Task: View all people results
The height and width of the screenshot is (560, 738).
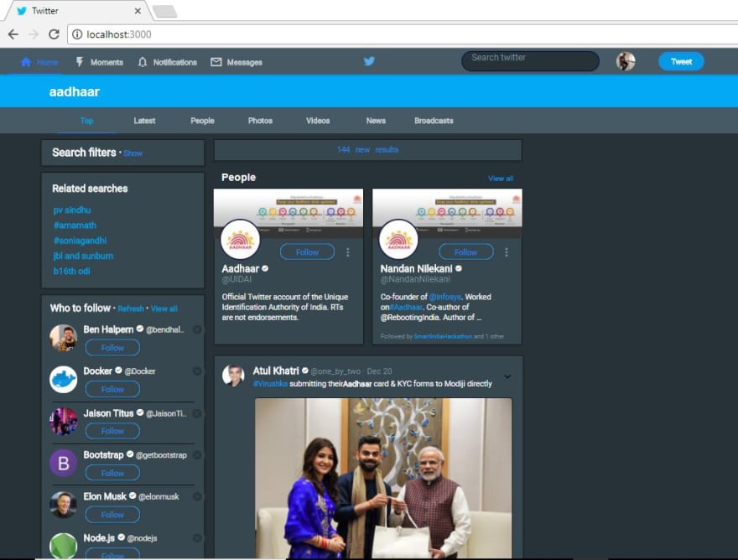Action: tap(501, 179)
